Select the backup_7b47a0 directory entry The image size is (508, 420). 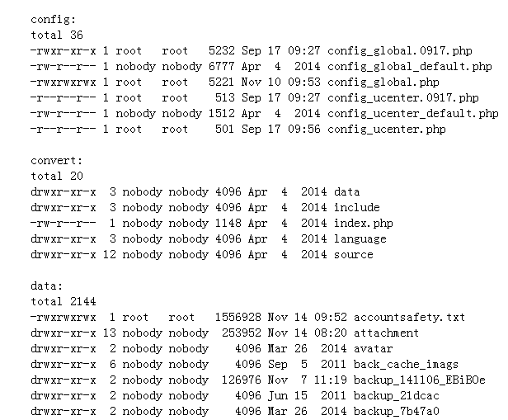tap(397, 412)
